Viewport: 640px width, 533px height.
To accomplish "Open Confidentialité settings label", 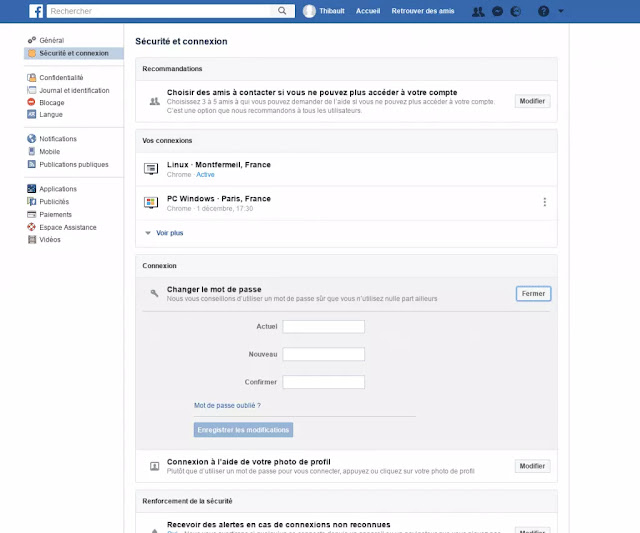I will [61, 78].
